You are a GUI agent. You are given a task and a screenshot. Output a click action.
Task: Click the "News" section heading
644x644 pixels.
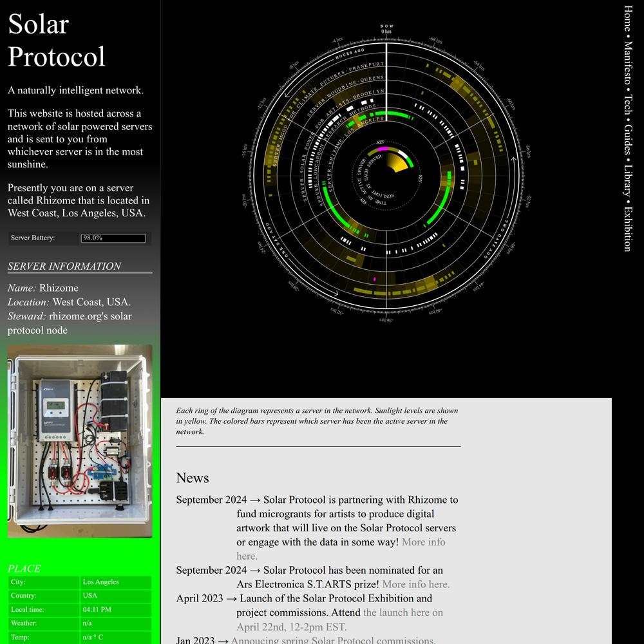[193, 478]
